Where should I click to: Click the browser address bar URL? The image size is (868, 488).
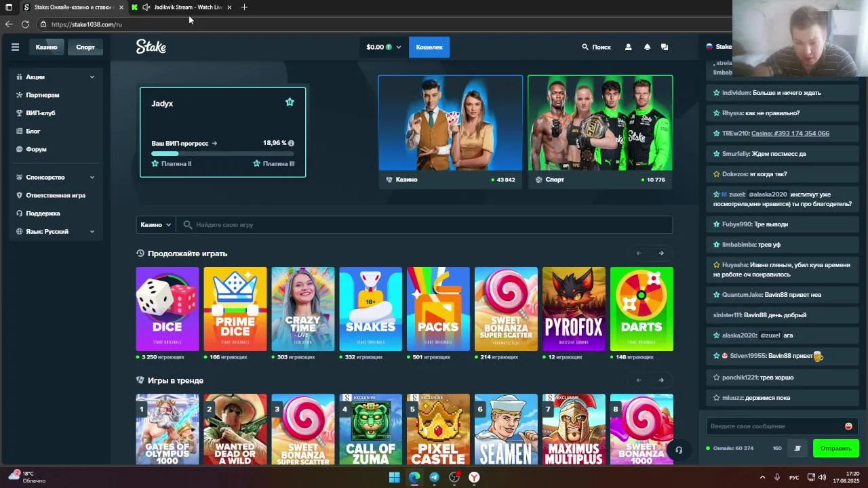click(86, 24)
